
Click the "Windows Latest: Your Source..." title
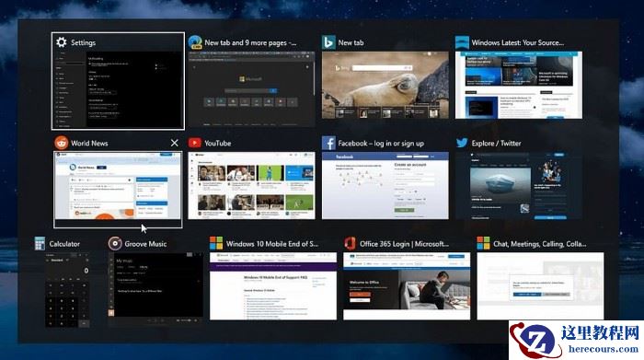pyautogui.click(x=518, y=42)
